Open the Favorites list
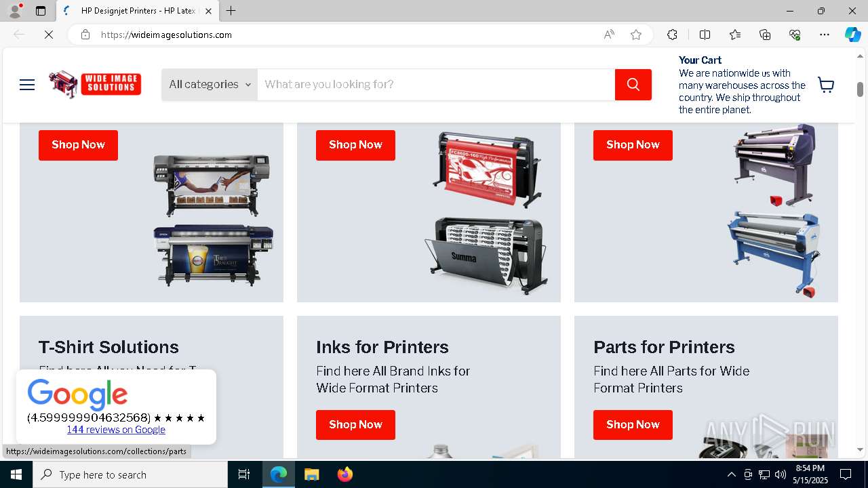Viewport: 868px width, 488px height. tap(735, 35)
